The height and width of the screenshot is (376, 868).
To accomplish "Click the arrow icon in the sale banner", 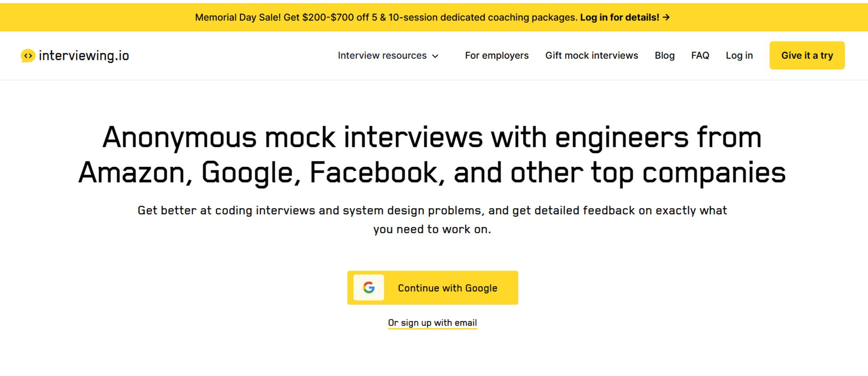I will [667, 17].
